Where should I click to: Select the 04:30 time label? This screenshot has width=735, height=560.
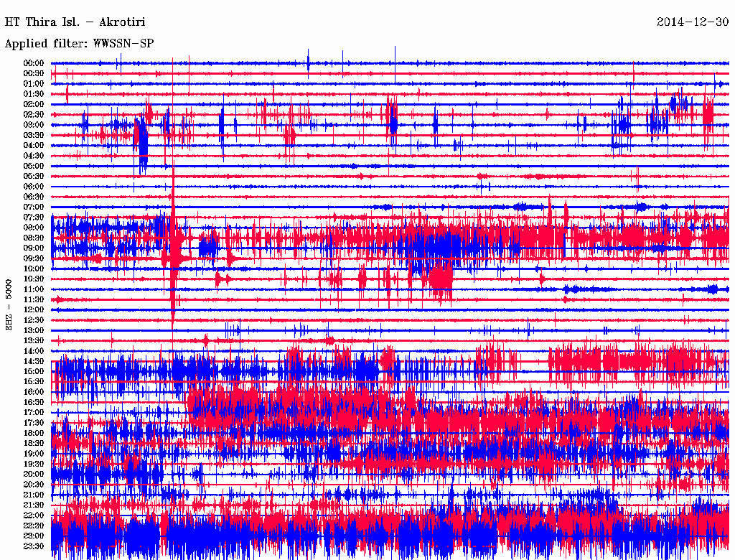34,156
